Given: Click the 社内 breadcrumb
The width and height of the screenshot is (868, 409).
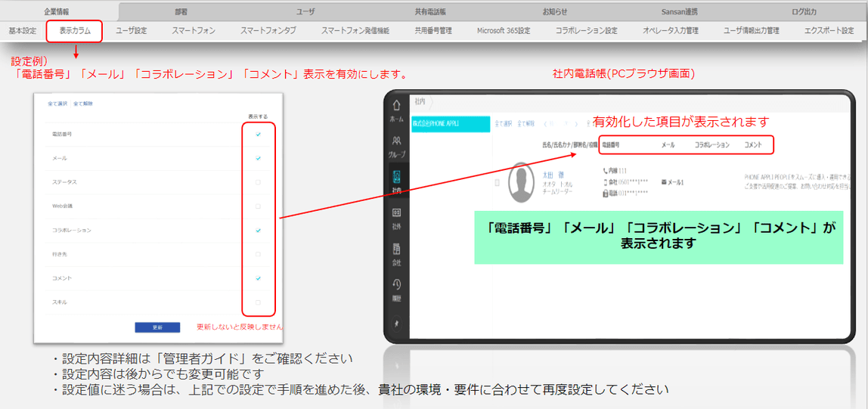Looking at the screenshot, I should [420, 102].
